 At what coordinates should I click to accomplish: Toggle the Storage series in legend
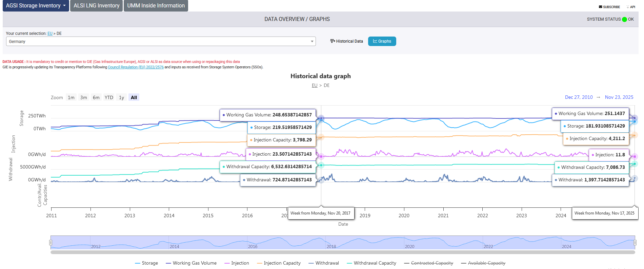point(146,263)
